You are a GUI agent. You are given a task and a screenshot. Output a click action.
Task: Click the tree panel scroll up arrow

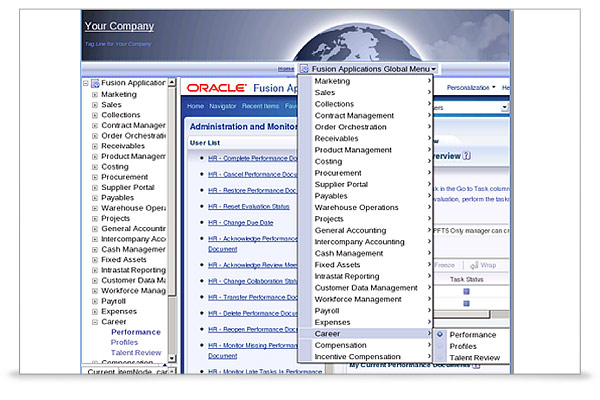[x=172, y=82]
